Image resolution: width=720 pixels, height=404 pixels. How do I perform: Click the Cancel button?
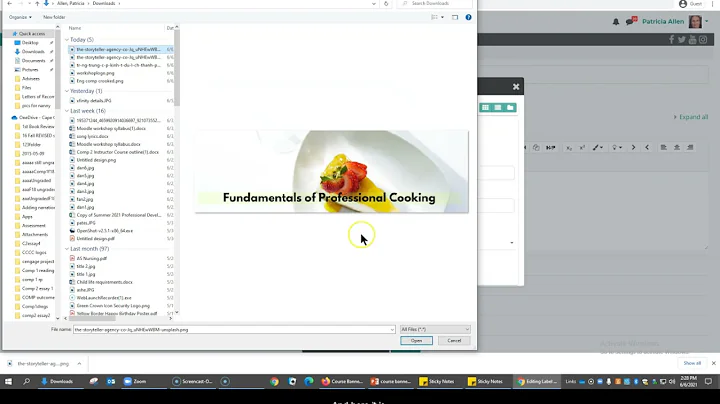[454, 341]
